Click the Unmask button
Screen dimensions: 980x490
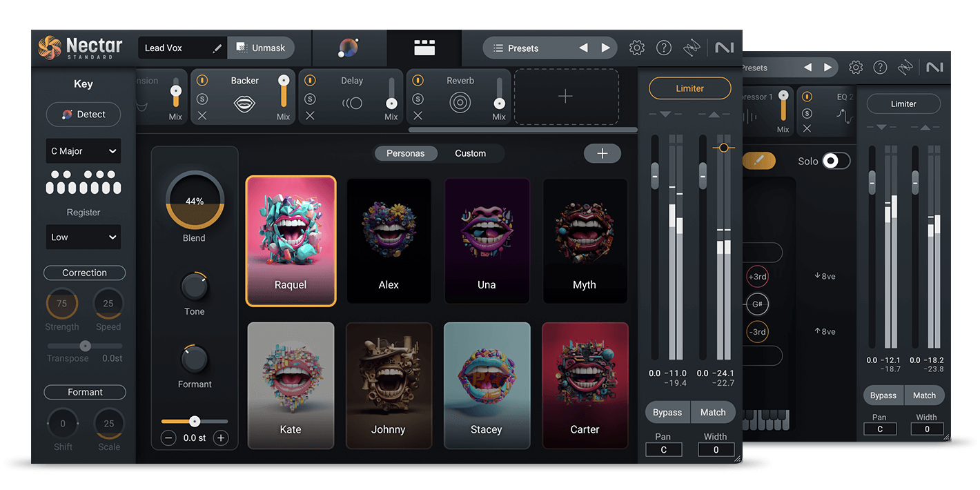coord(261,48)
